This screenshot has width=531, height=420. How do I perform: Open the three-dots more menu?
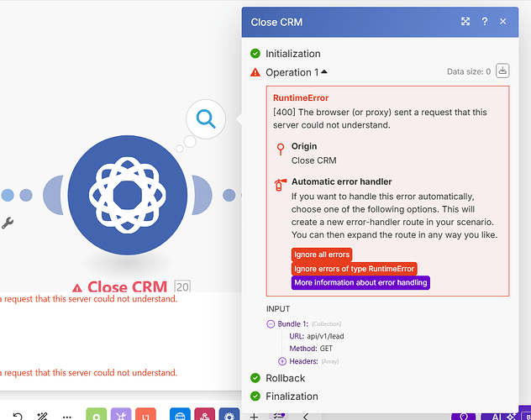(x=67, y=417)
